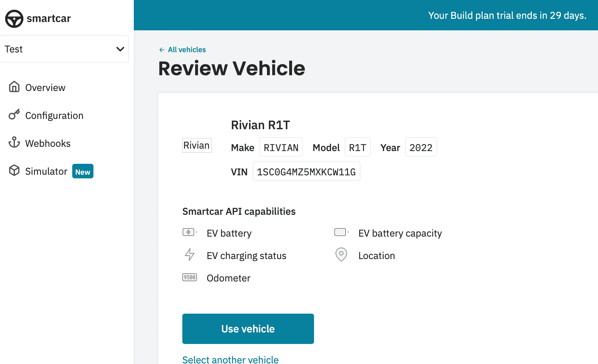Click the Rivian logo image placeholder
Viewport: 598px width, 364px height.
(197, 145)
